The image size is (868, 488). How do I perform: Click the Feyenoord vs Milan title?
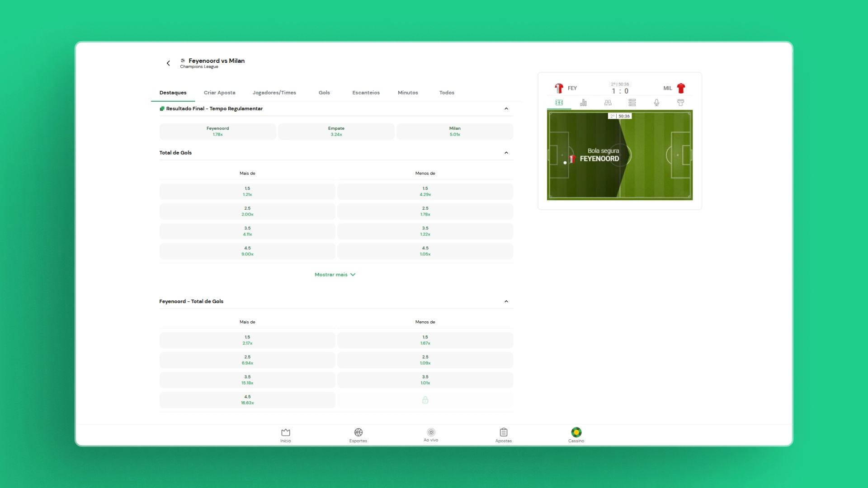point(217,61)
